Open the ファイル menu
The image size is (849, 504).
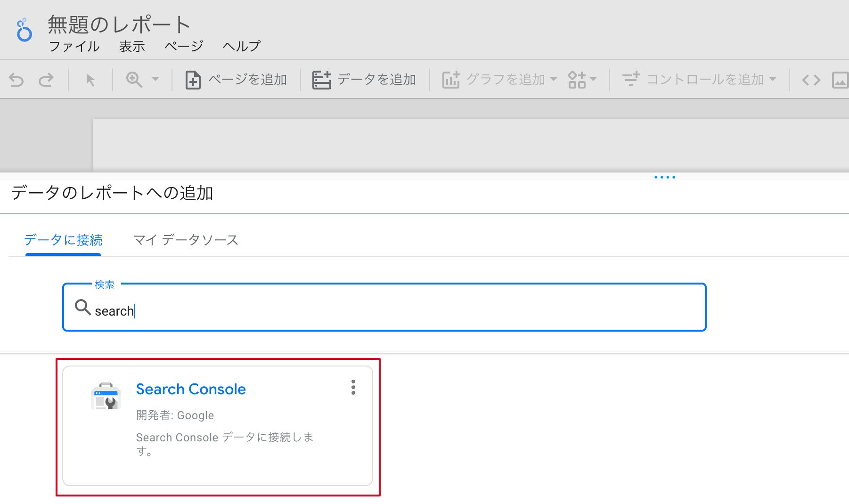coord(74,46)
